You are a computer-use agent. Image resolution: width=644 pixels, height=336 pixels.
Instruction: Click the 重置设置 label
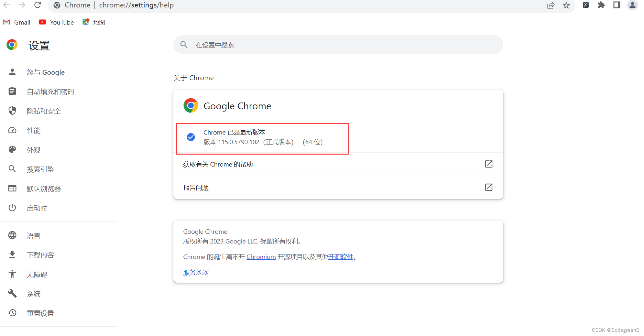pyautogui.click(x=40, y=313)
